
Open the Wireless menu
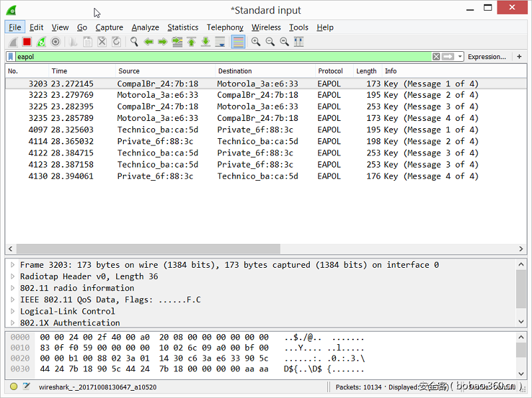[266, 27]
